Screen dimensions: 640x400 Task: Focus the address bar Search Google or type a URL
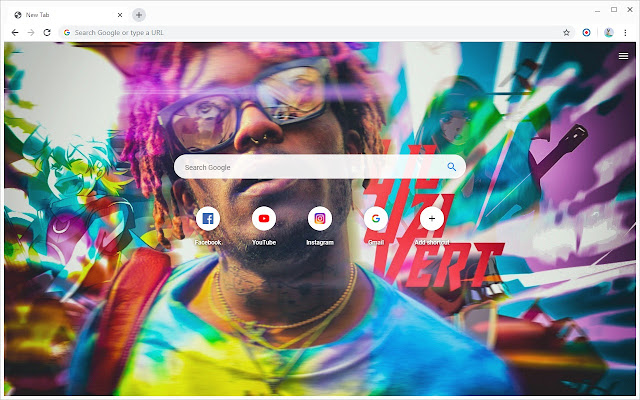316,33
